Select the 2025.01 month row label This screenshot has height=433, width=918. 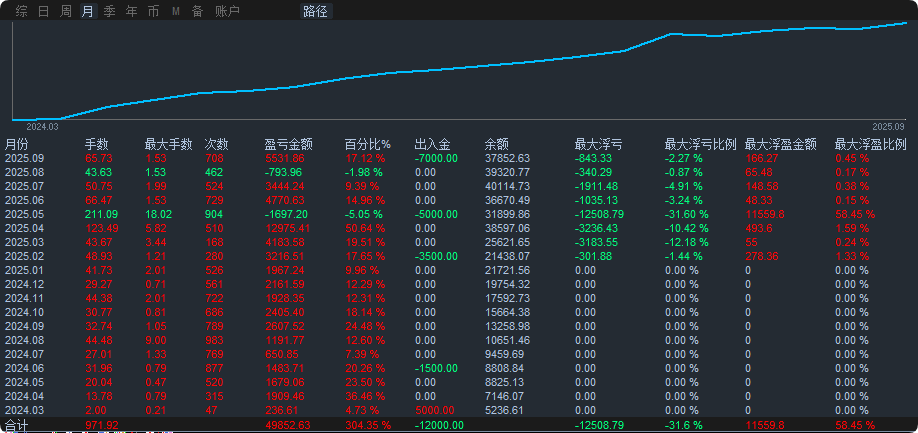coord(24,270)
